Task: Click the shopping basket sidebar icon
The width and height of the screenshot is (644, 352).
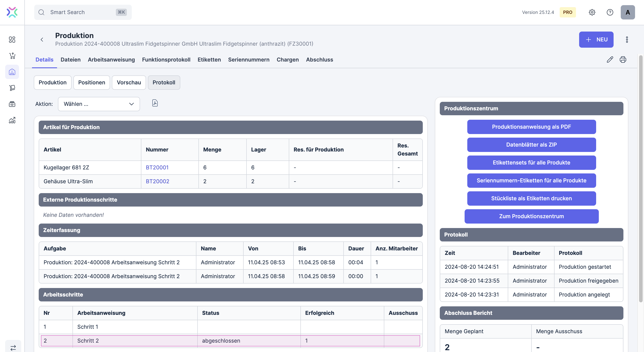Action: tap(12, 55)
